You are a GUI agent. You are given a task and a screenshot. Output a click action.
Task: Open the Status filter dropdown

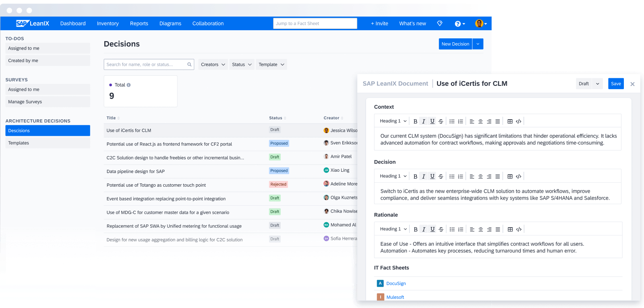[242, 65]
